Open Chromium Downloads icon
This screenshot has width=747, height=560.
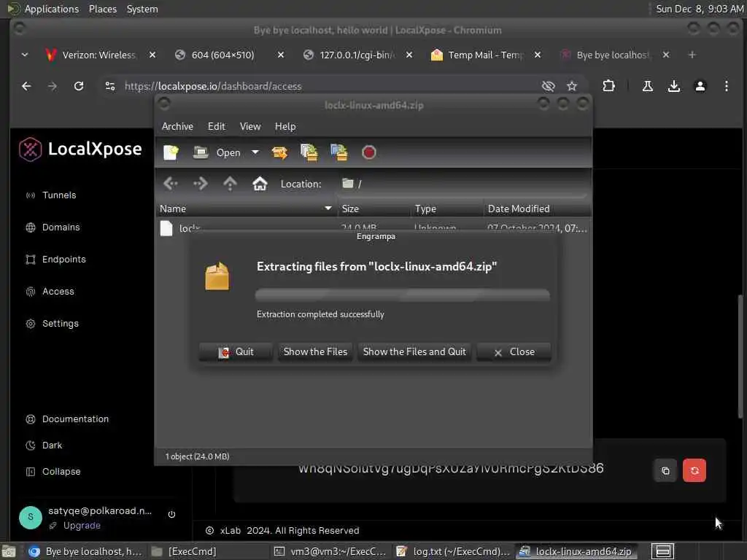[673, 86]
